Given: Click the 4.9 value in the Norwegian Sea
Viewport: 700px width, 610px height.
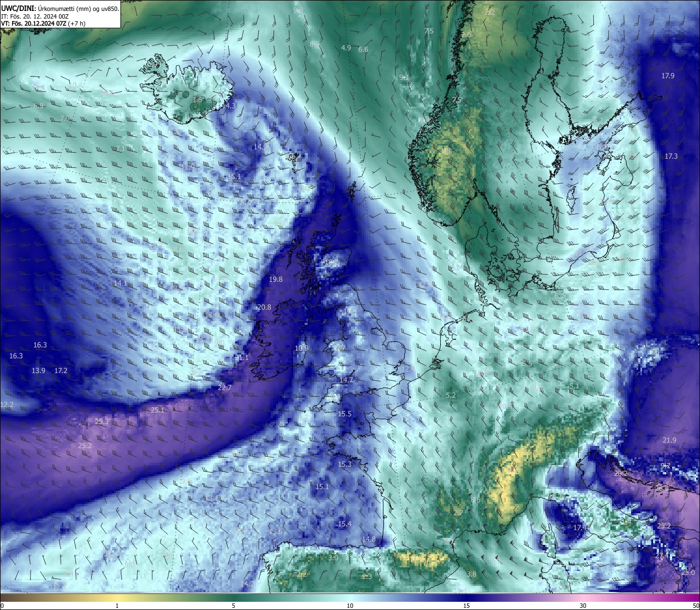Looking at the screenshot, I should click(x=346, y=48).
